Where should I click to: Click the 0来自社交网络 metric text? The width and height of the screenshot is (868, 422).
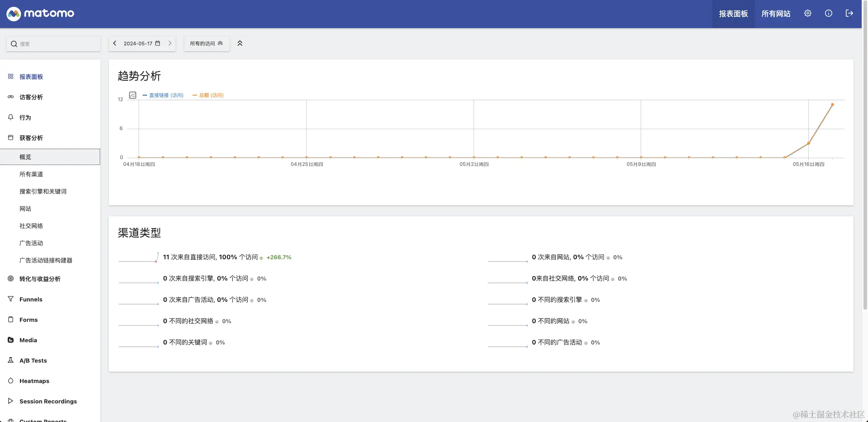[571, 278]
